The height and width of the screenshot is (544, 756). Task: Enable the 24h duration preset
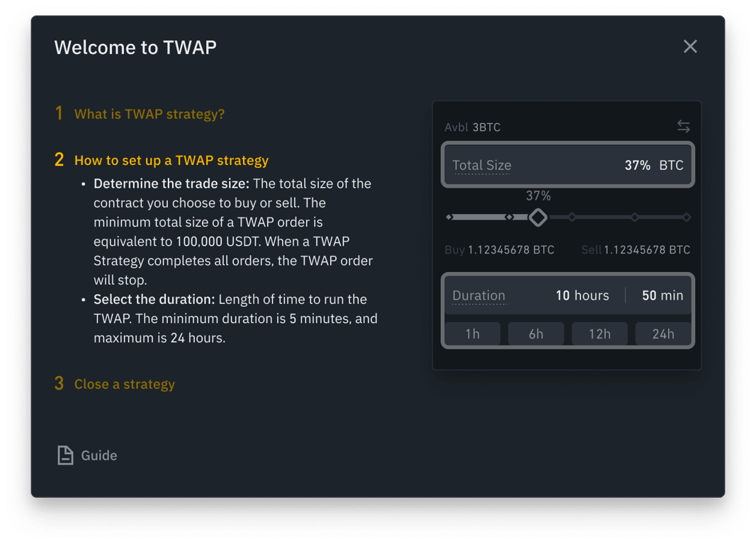coord(663,333)
